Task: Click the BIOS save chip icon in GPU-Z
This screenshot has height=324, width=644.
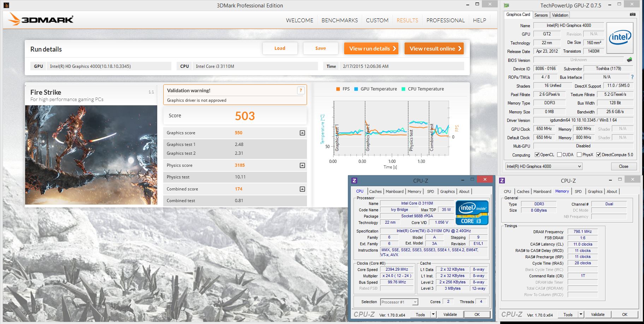Action: coord(630,60)
